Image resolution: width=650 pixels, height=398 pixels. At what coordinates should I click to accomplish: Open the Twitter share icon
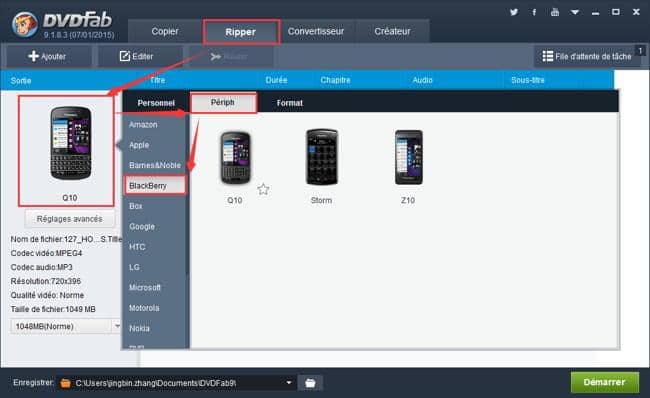(514, 12)
